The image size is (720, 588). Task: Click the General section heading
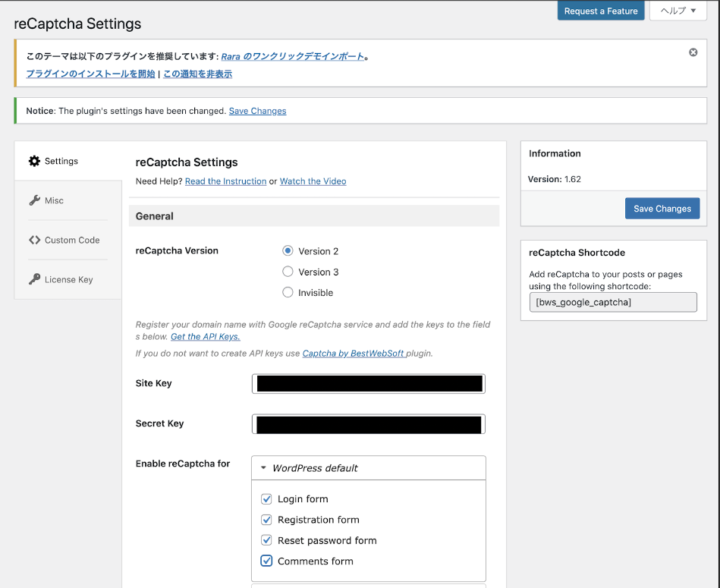[x=154, y=216]
